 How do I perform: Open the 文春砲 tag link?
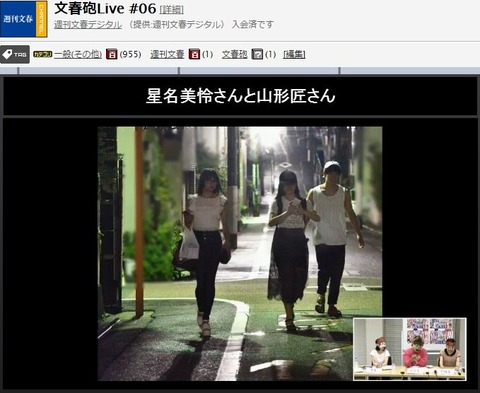pos(235,54)
